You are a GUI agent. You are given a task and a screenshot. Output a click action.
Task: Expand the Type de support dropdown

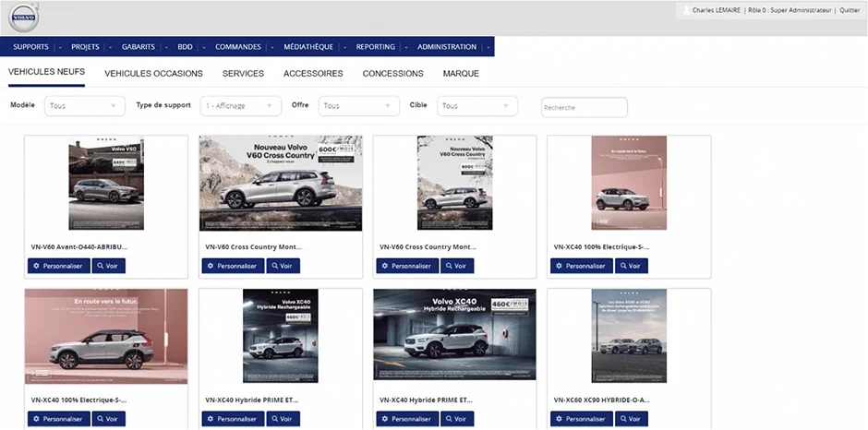pos(241,106)
